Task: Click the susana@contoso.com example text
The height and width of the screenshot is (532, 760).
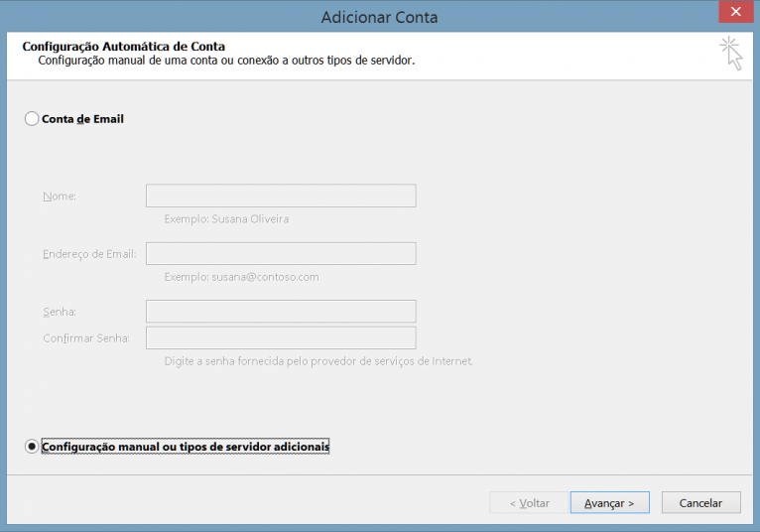Action: [x=241, y=277]
